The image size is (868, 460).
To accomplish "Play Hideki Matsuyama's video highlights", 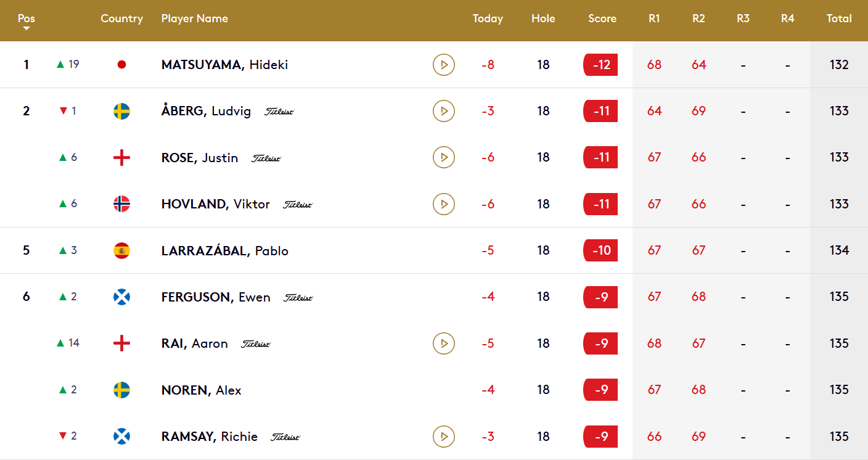I will [x=443, y=65].
